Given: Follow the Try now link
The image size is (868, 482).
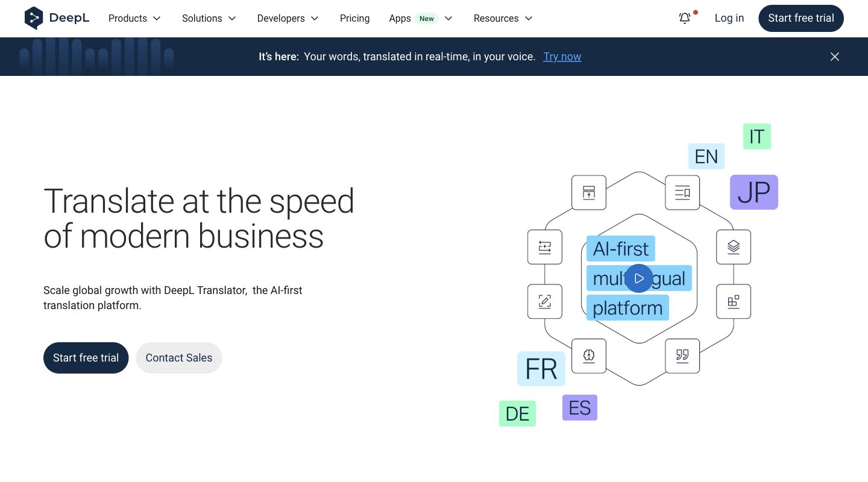Looking at the screenshot, I should 562,57.
